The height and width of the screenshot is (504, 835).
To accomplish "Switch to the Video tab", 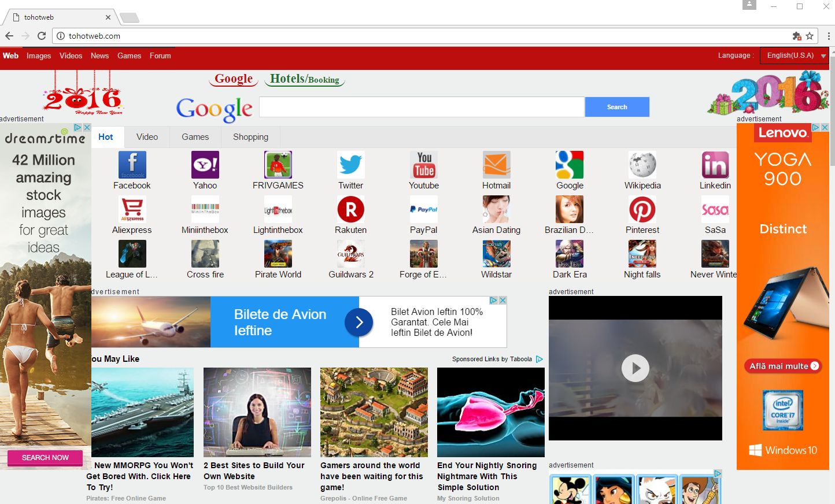I will [147, 137].
